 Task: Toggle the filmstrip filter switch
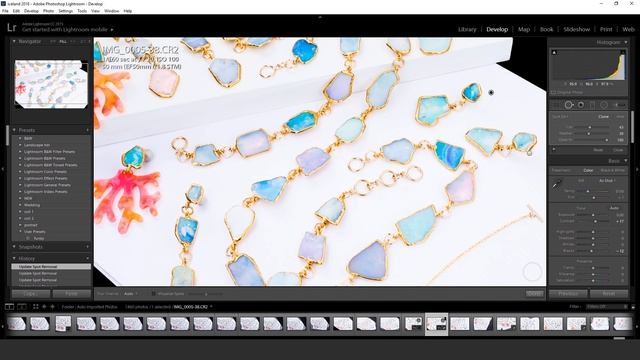[633, 307]
